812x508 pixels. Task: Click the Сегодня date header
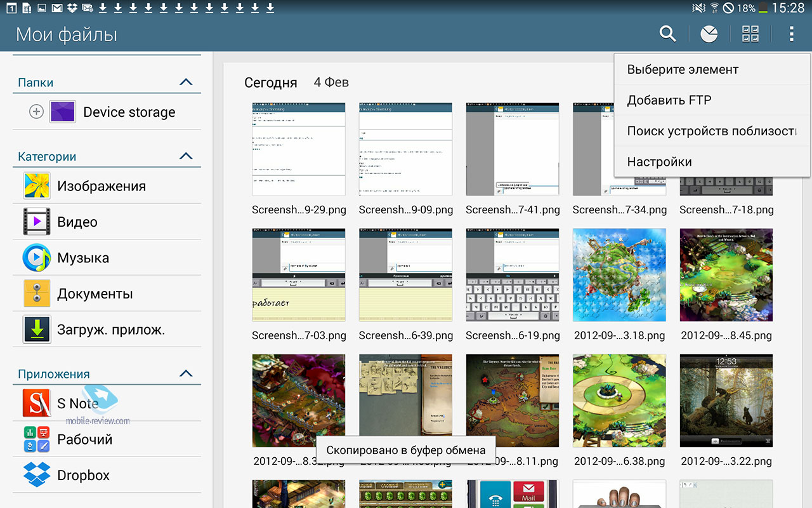click(271, 83)
